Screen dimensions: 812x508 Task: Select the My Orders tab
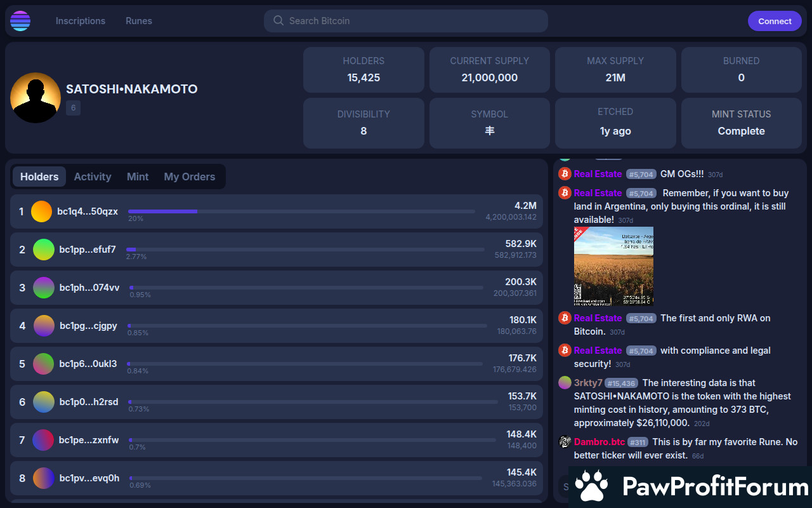point(189,177)
